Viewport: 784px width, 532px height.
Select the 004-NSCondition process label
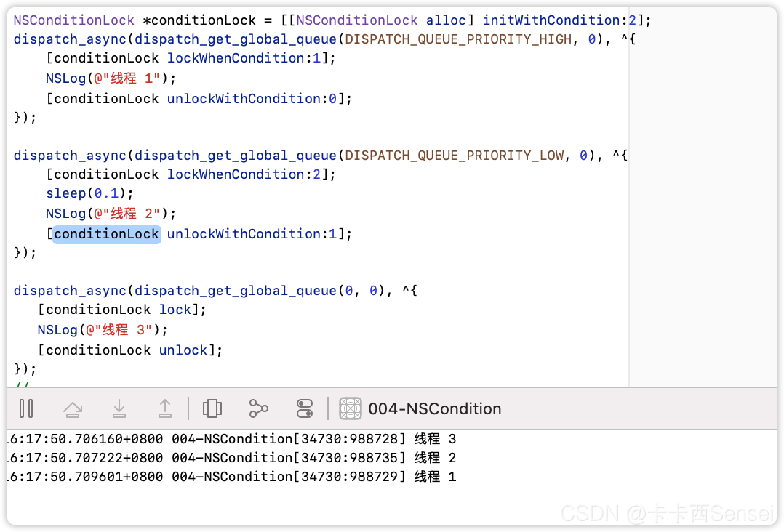pos(434,408)
